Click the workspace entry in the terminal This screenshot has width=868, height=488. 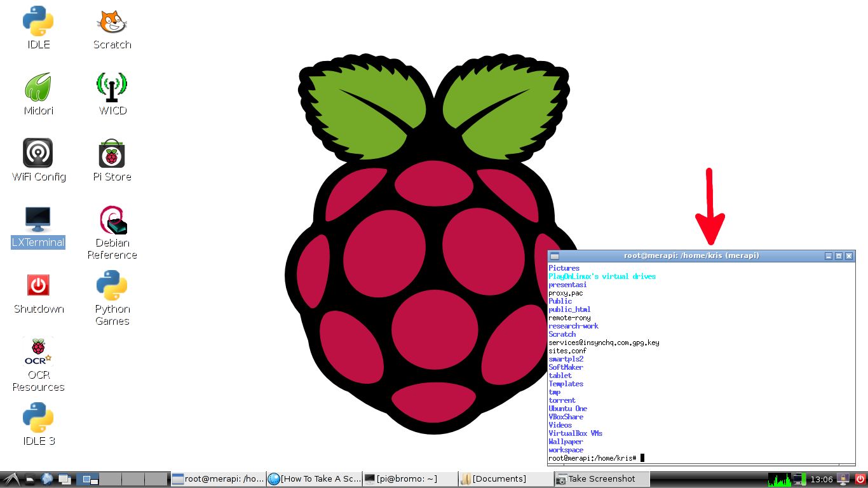(566, 450)
